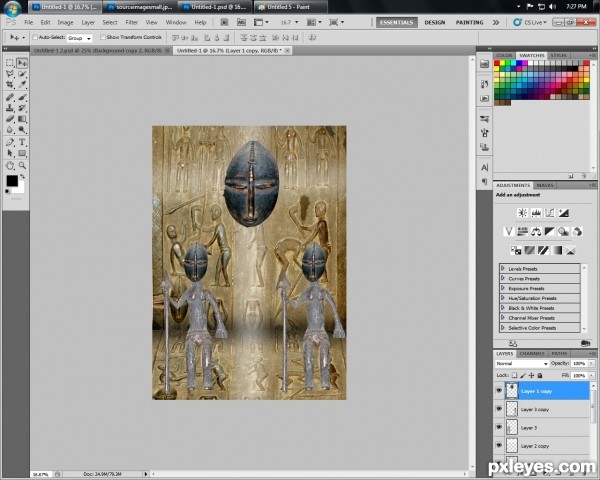Select the Rectangular Marquee tool
Image resolution: width=600 pixels, height=480 pixels.
tap(10, 63)
